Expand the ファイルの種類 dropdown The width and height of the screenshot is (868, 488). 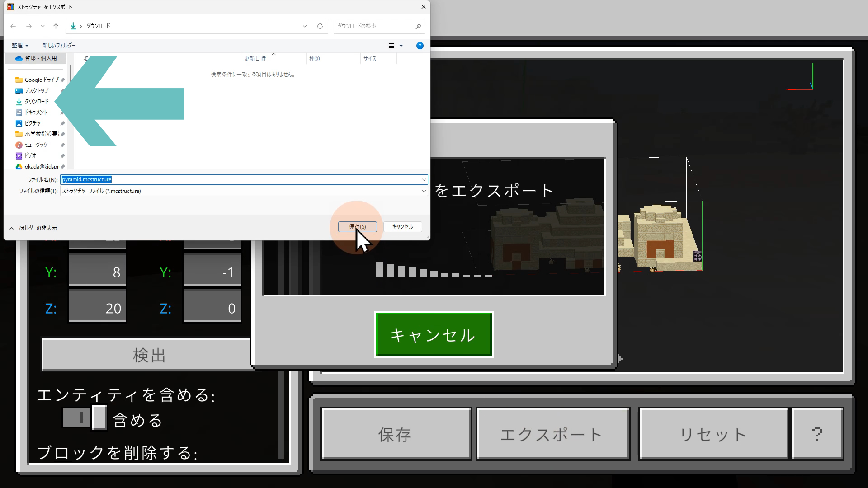(424, 191)
